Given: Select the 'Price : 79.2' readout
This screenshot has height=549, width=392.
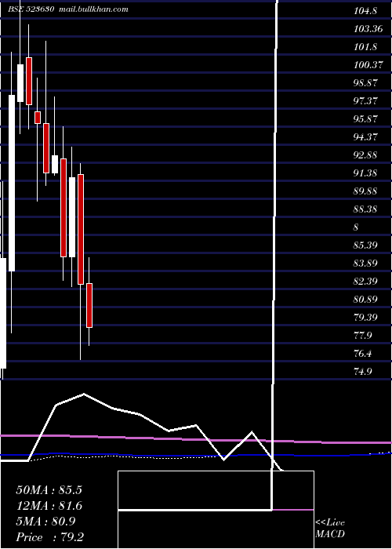Looking at the screenshot, I should coord(49,537).
